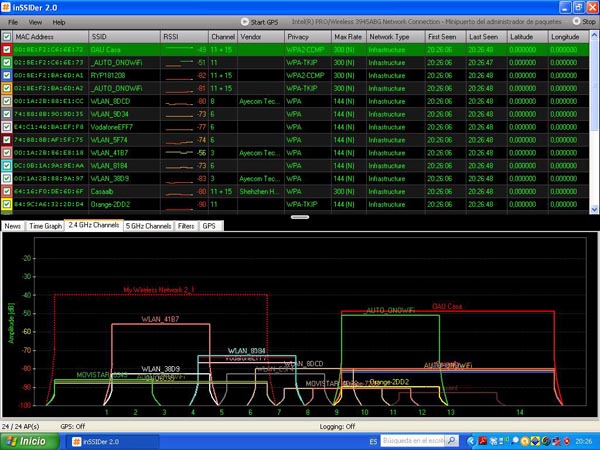600x450 pixels.
Task: Click the Shenzhen H... vendor cell
Action: (x=260, y=191)
